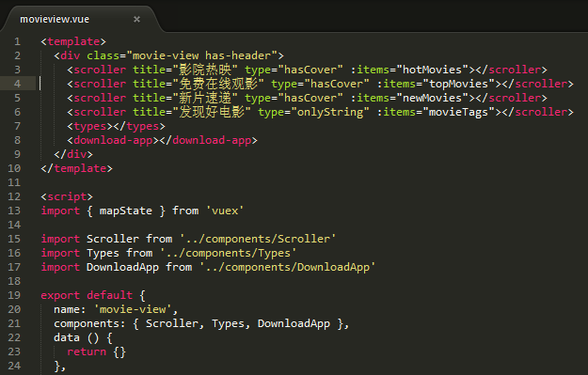
Task: Click the 'movie-view' name string on line 20
Action: click(133, 309)
